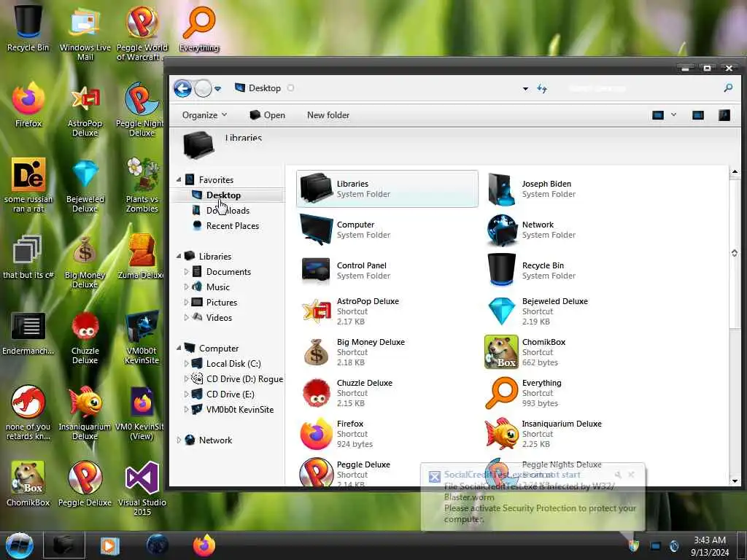The image size is (747, 560).
Task: Open Firefox from the taskbar
Action: (x=204, y=545)
